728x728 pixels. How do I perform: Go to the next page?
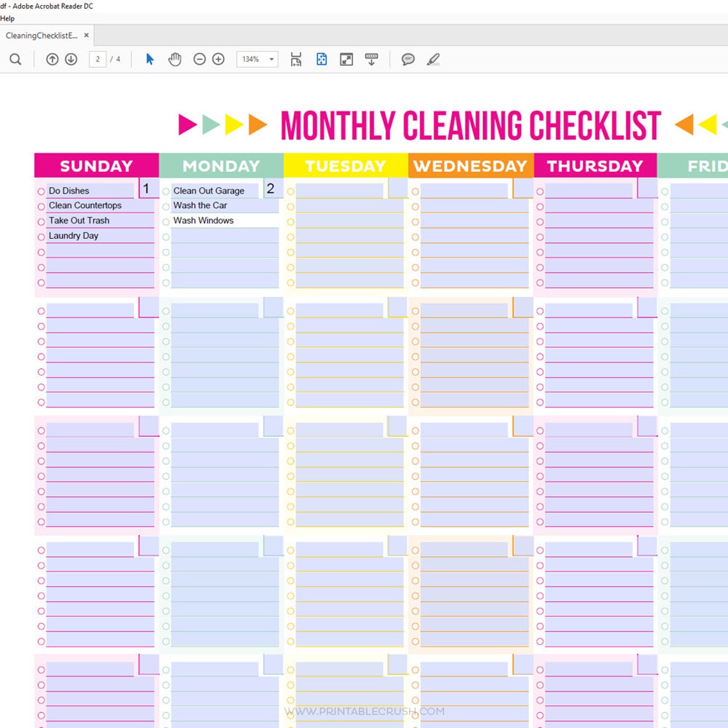pos(70,59)
